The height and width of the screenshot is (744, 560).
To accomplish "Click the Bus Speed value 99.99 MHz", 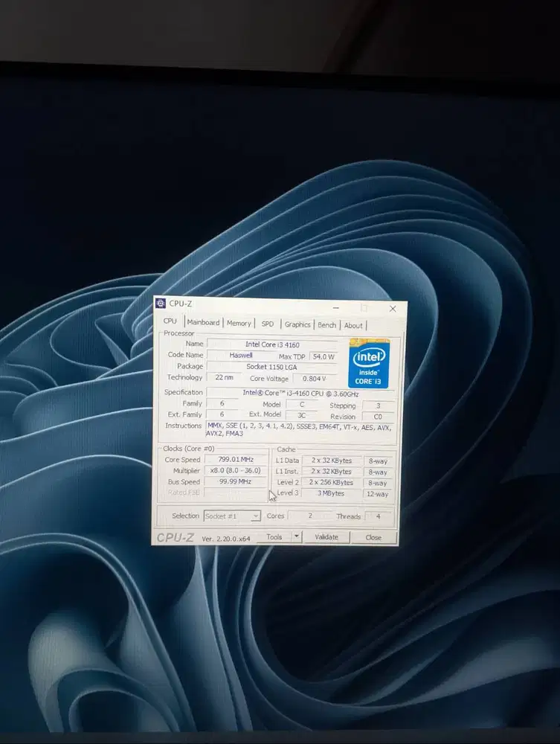I will [x=235, y=481].
